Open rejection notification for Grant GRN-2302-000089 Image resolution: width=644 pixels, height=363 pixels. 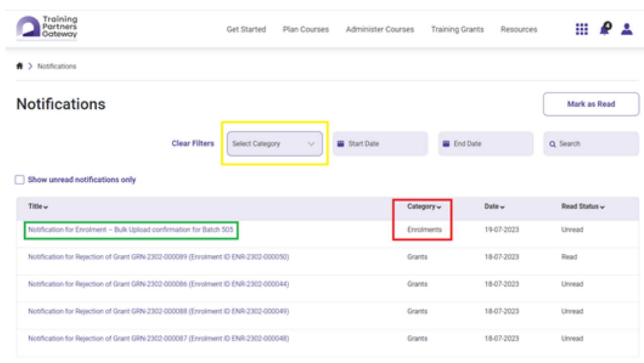coord(158,257)
